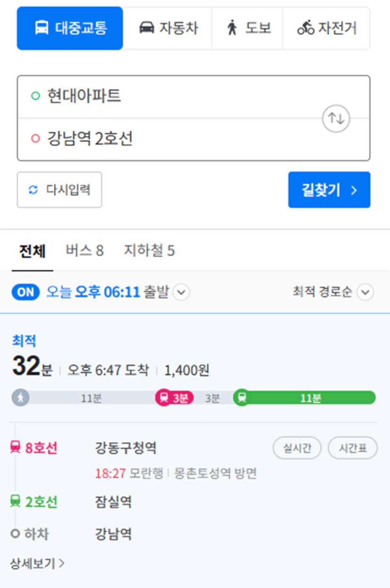
Task: Swap origin and destination with arrows icon
Action: click(x=336, y=118)
